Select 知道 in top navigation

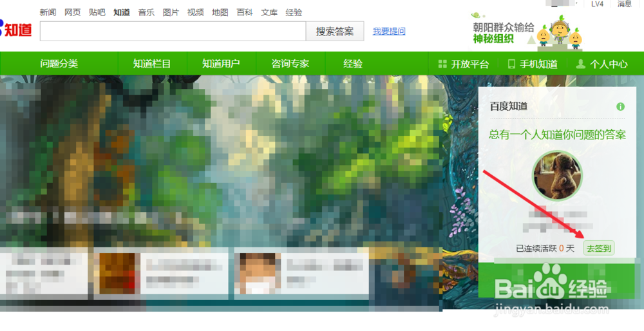[x=122, y=13]
